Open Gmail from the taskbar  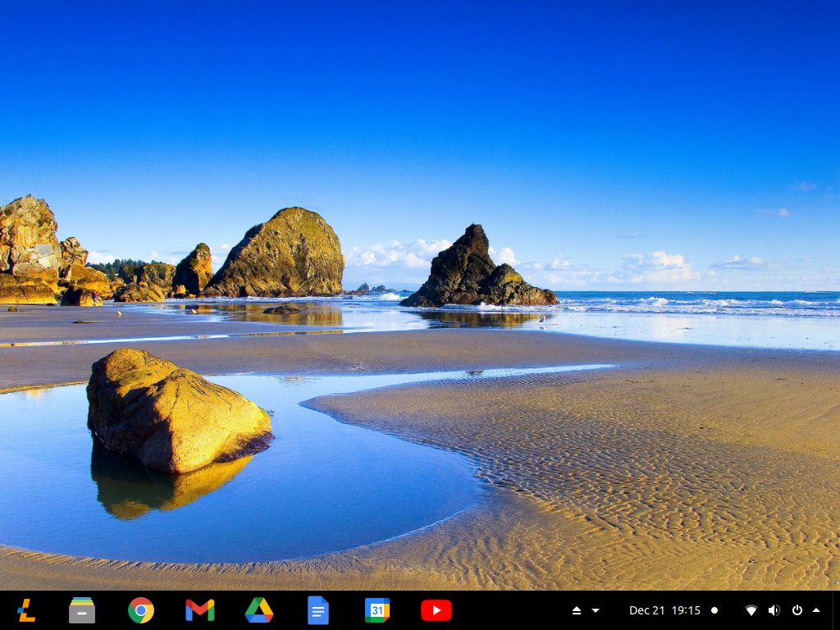pyautogui.click(x=200, y=610)
